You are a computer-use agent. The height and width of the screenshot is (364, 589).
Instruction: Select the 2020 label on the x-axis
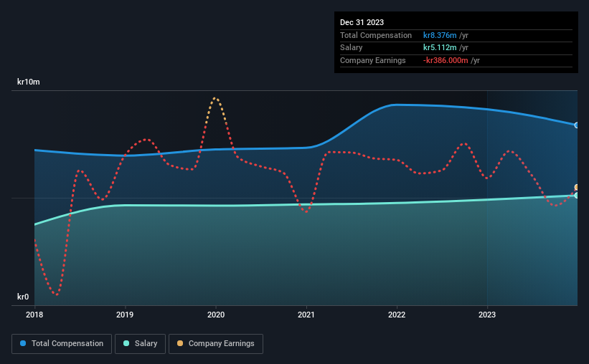(216, 315)
